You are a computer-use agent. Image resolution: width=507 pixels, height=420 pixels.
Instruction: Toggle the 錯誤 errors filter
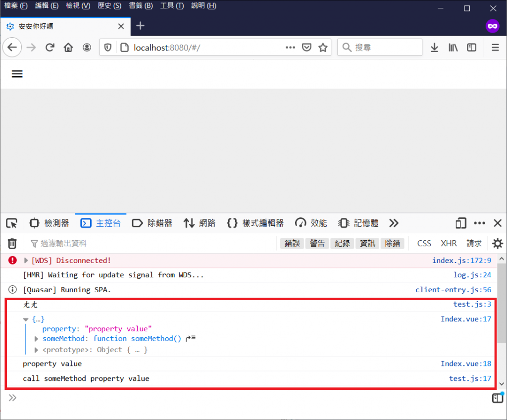pyautogui.click(x=292, y=243)
